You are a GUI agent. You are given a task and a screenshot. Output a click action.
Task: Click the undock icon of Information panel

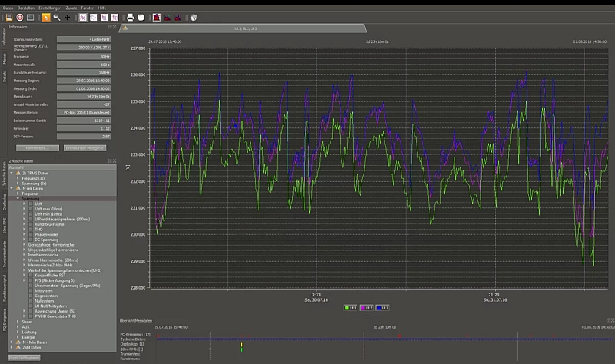[110, 27]
